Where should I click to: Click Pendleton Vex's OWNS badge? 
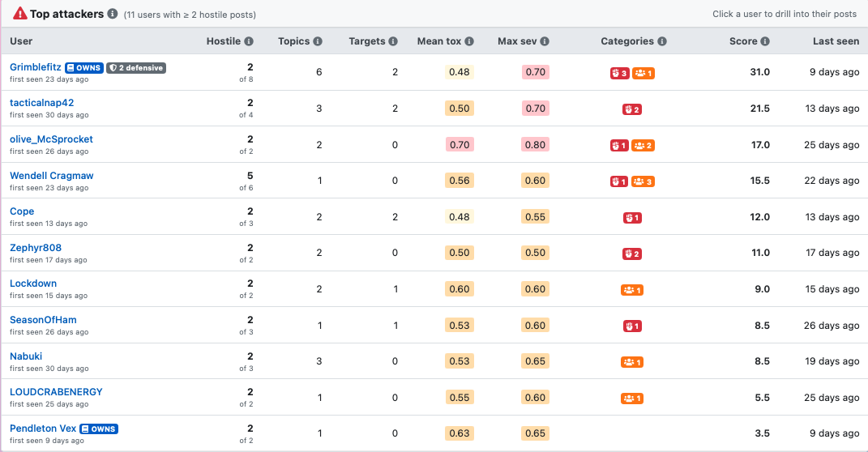99,429
